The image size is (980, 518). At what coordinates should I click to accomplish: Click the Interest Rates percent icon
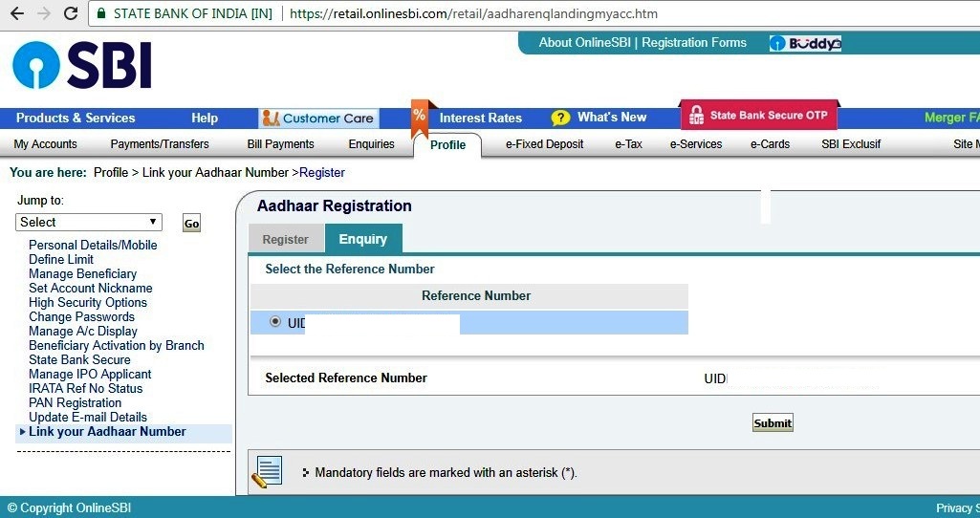coord(419,116)
